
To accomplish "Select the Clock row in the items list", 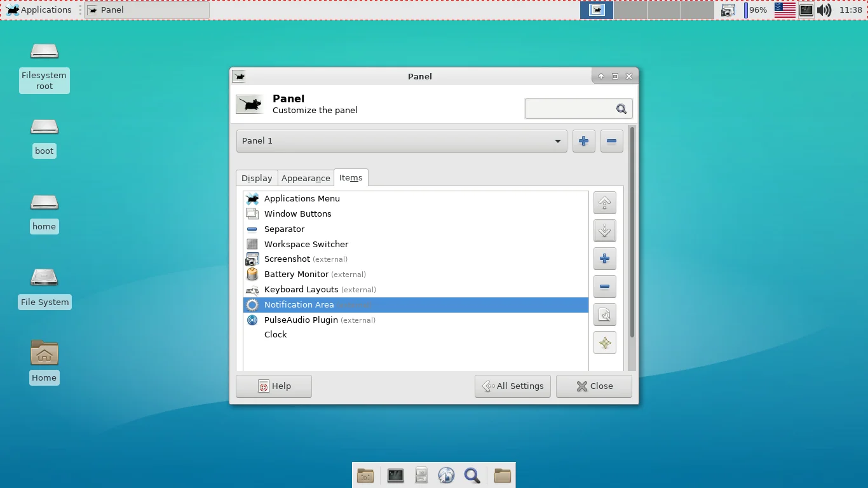I will point(416,335).
